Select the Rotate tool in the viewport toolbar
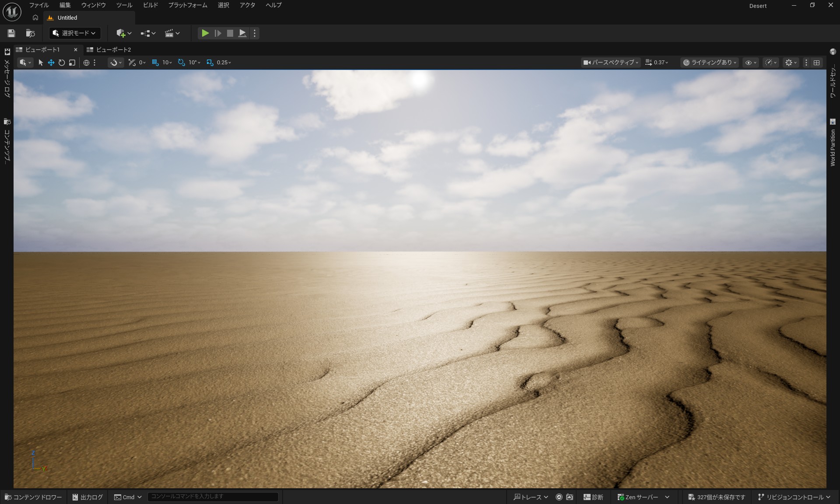Viewport: 840px width, 504px height. (62, 63)
